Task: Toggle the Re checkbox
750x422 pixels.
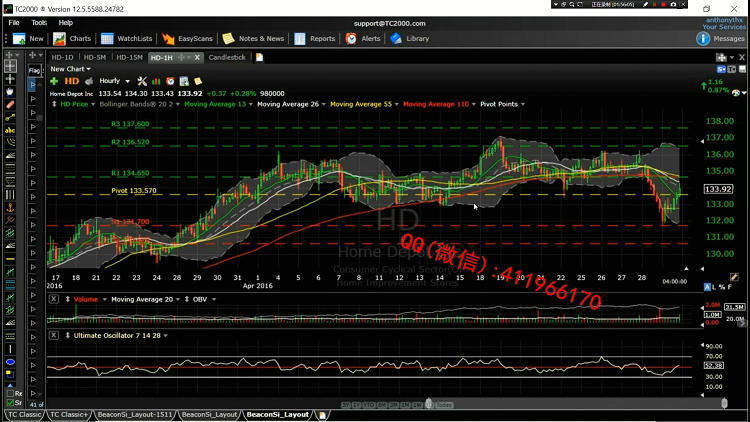Action: (x=11, y=393)
